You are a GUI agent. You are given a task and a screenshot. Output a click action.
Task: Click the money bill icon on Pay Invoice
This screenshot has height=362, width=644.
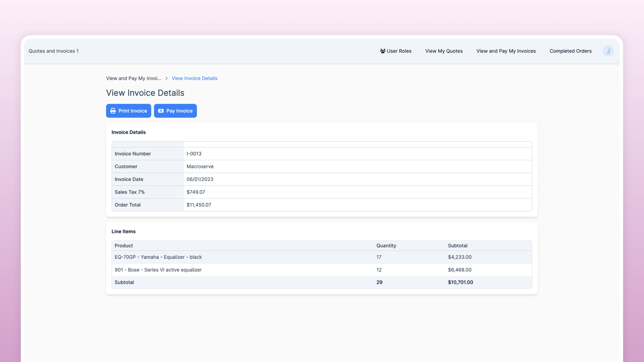click(161, 111)
